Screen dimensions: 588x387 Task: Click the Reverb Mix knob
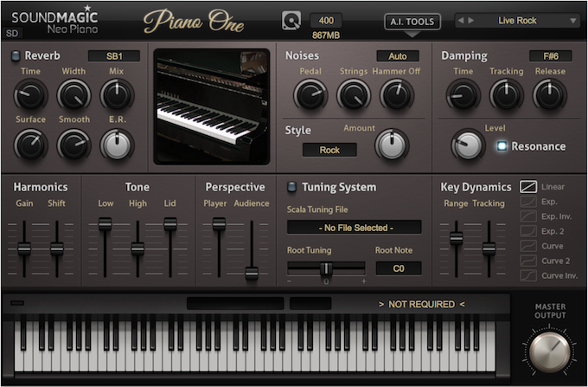pos(117,95)
